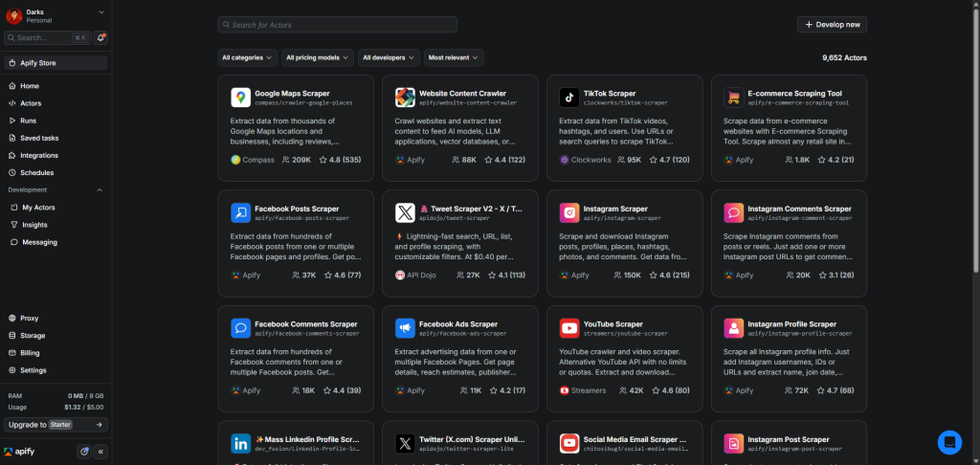
Task: Select Storage in the sidebar menu
Action: pos(33,336)
